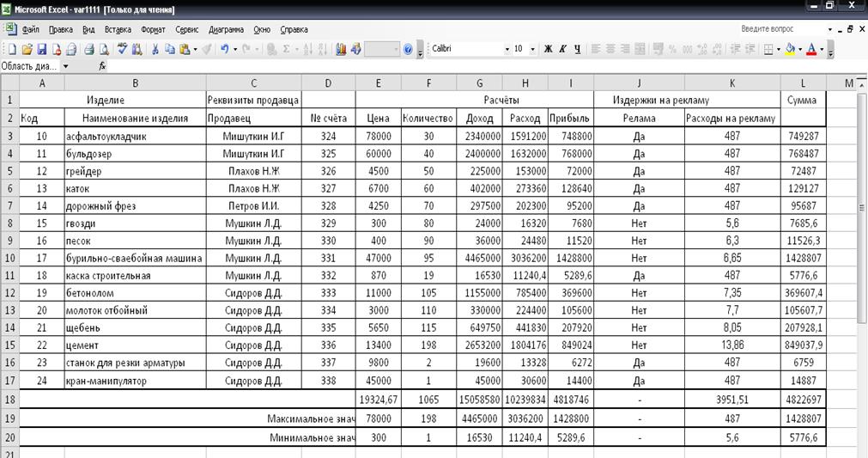Click the Borders icon
Screen dimensions: 868x458
click(x=768, y=49)
